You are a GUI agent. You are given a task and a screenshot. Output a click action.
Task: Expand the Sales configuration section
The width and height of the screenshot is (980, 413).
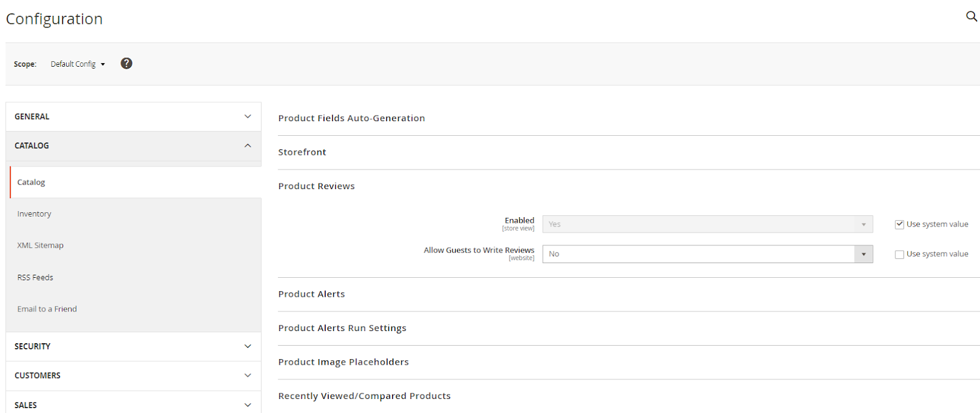pos(133,404)
